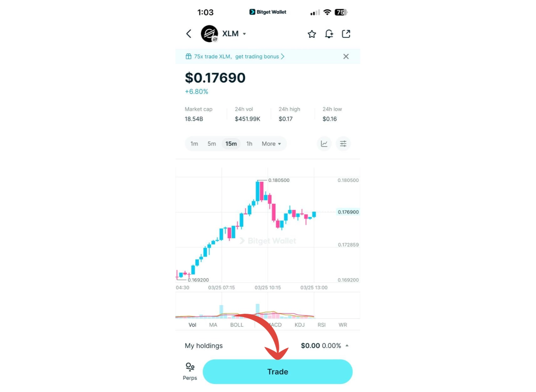Toggle the BOLL indicator overlay
Image resolution: width=536 pixels, height=392 pixels.
click(x=236, y=325)
